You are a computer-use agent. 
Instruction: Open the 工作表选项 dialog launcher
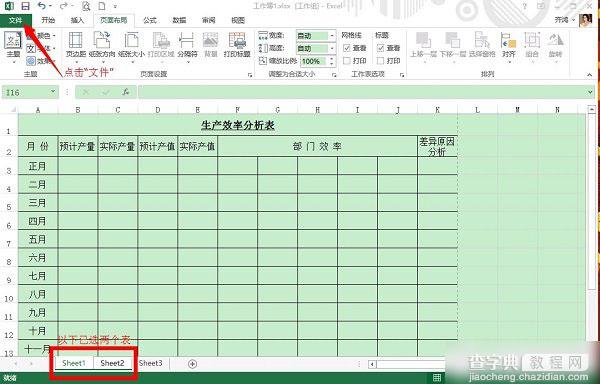coord(402,75)
